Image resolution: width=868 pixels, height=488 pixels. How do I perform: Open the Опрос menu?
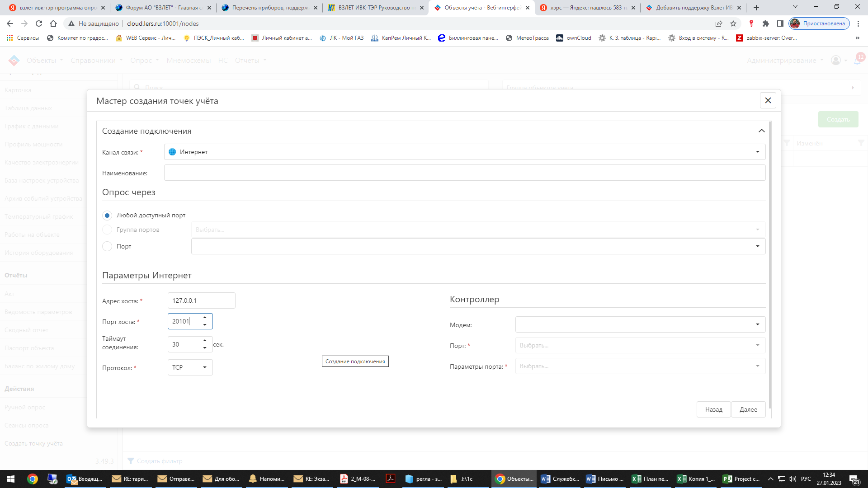click(145, 60)
